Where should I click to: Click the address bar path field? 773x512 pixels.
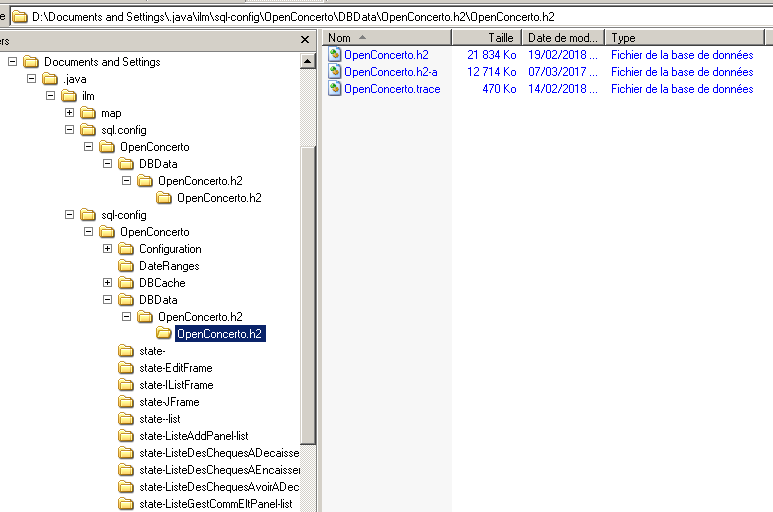click(x=400, y=17)
